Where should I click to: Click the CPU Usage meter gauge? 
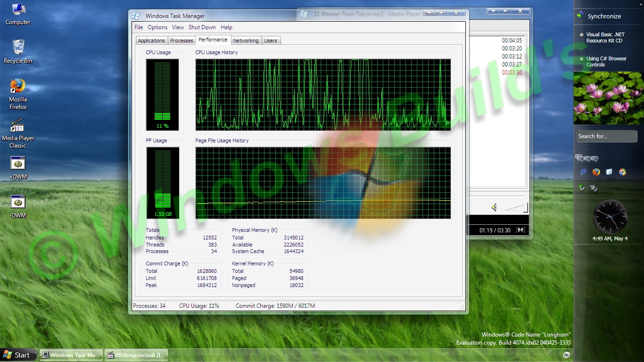163,94
